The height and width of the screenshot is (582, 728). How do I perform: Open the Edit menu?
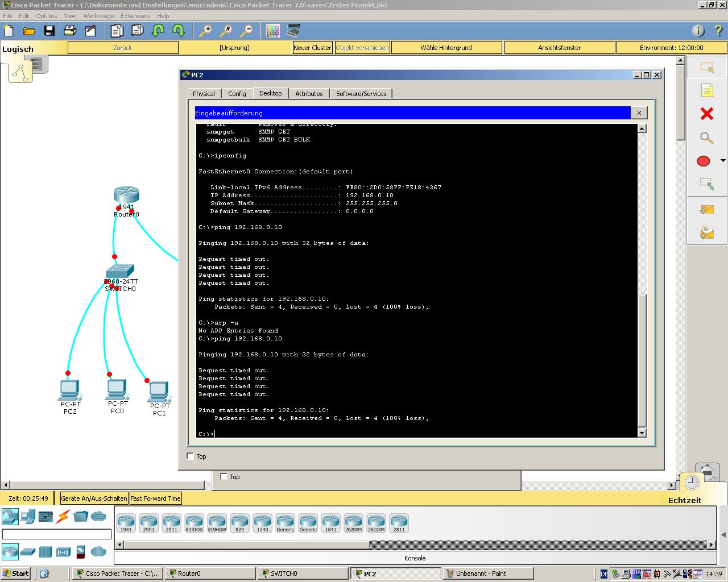(24, 16)
